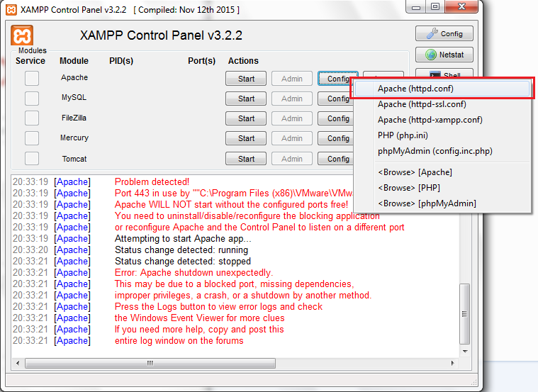Viewport: 538px width, 392px height.
Task: Click the 'Port 443 in use by' log line
Action: click(x=234, y=194)
